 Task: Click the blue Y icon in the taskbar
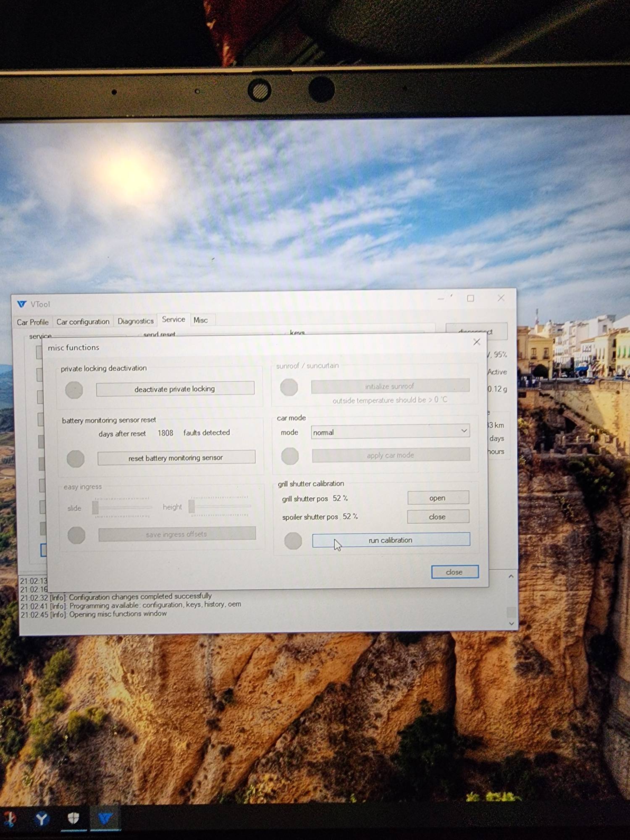42,819
